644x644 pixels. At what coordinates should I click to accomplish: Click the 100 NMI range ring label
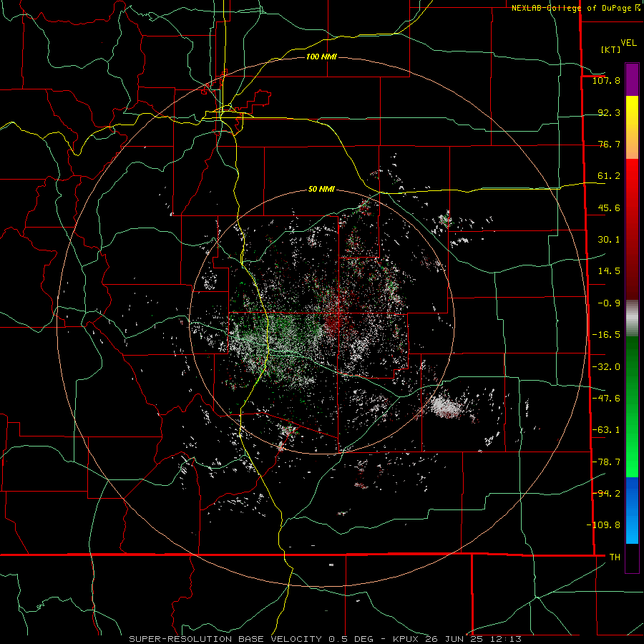[321, 57]
